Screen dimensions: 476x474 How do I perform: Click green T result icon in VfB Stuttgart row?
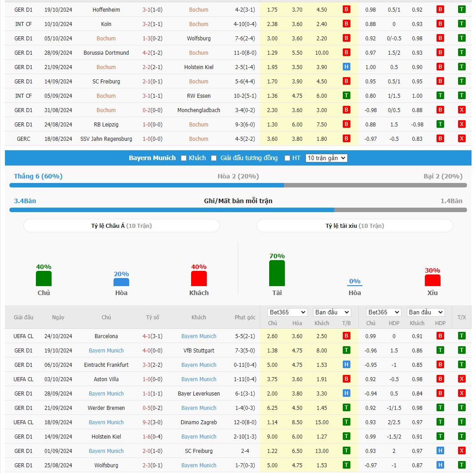[346, 350]
